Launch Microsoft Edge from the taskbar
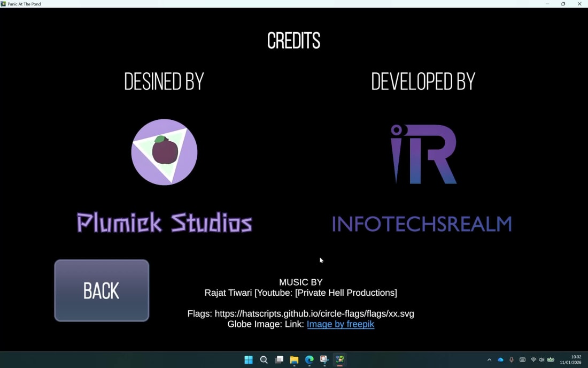 point(310,360)
